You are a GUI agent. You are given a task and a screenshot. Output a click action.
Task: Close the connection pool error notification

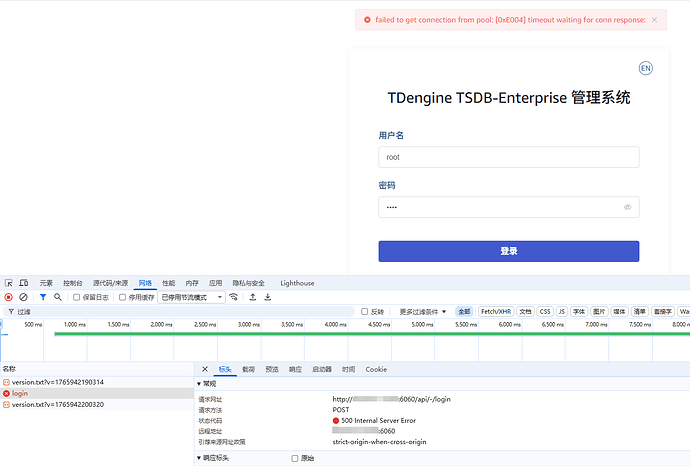point(655,19)
